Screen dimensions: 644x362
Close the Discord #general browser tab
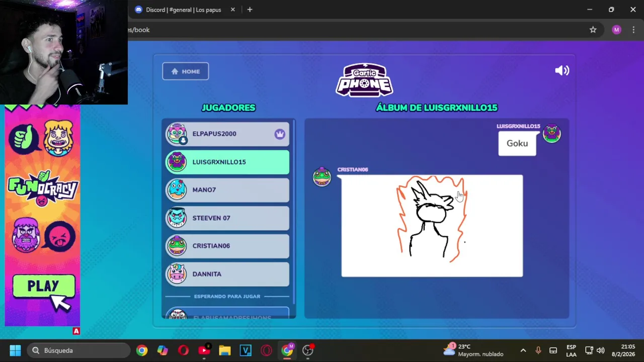pos(232,10)
